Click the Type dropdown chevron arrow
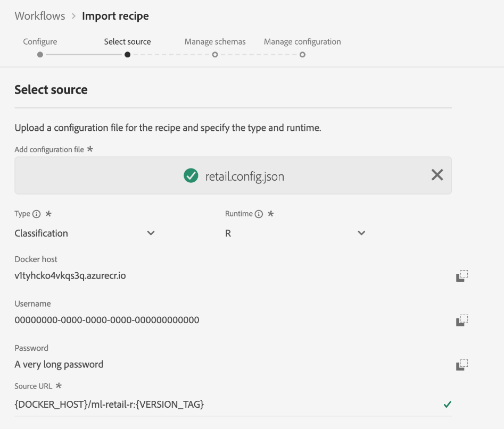This screenshot has height=429, width=504. coord(151,233)
